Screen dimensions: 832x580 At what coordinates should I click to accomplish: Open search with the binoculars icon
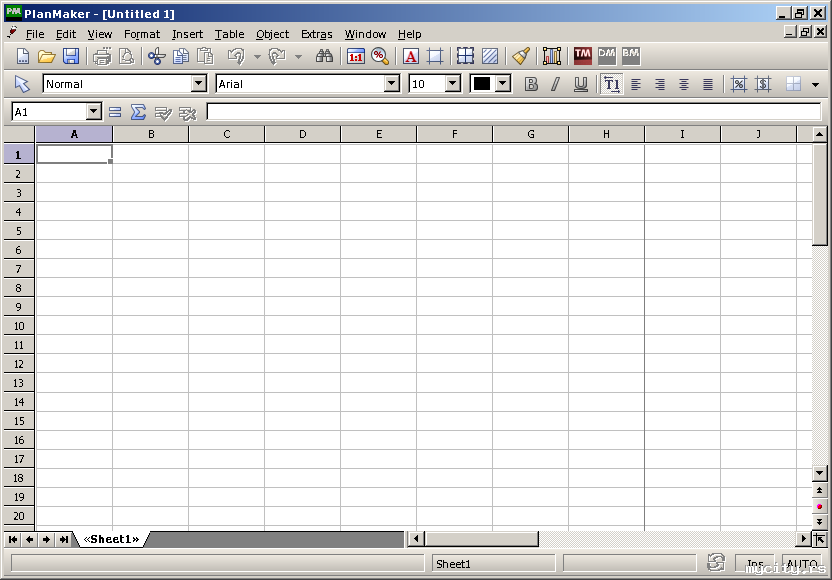point(324,56)
